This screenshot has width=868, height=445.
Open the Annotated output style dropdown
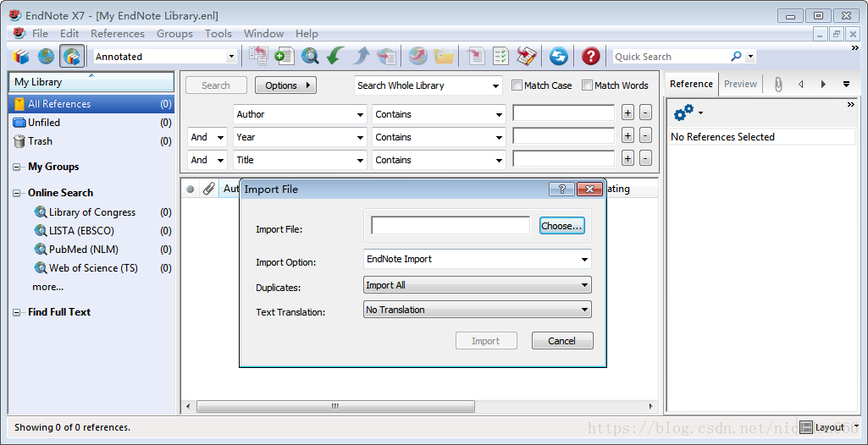[x=231, y=57]
